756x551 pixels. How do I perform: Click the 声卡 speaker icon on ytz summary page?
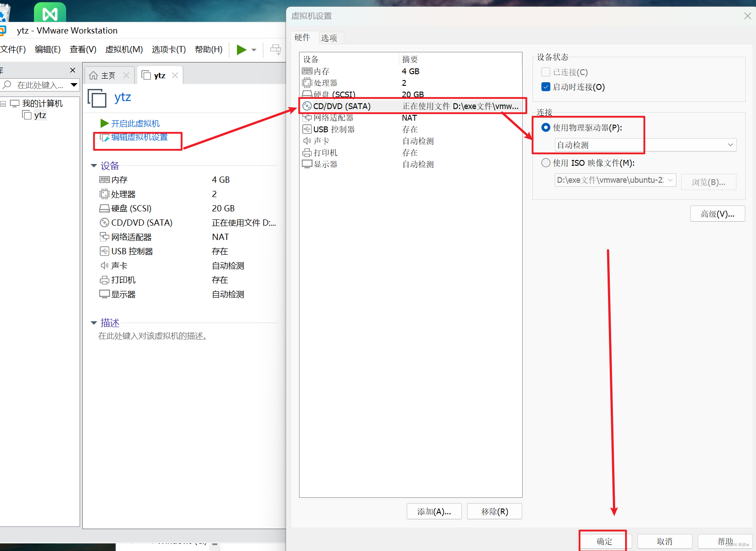(104, 265)
